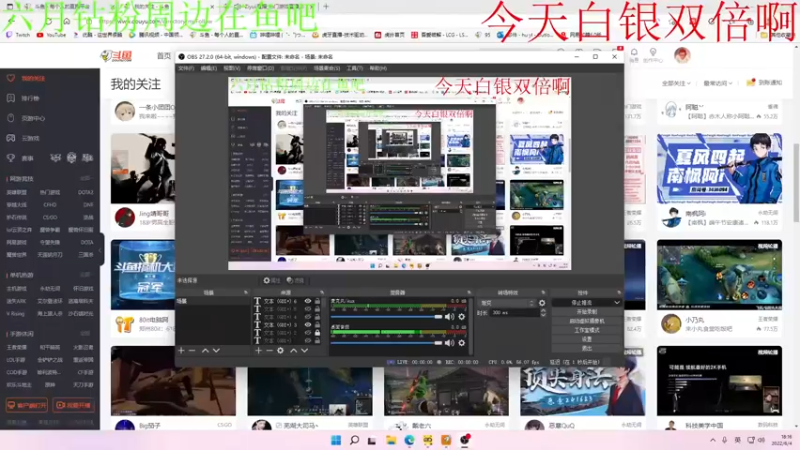Pop out the Audio Mixer dock
The width and height of the screenshot is (800, 450).
coord(469,292)
